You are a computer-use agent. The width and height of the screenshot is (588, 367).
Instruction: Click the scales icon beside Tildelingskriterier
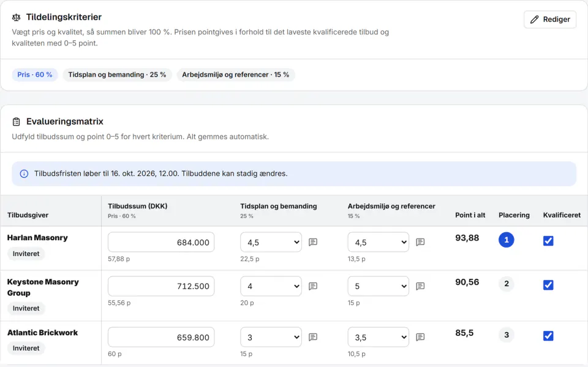[x=16, y=17]
